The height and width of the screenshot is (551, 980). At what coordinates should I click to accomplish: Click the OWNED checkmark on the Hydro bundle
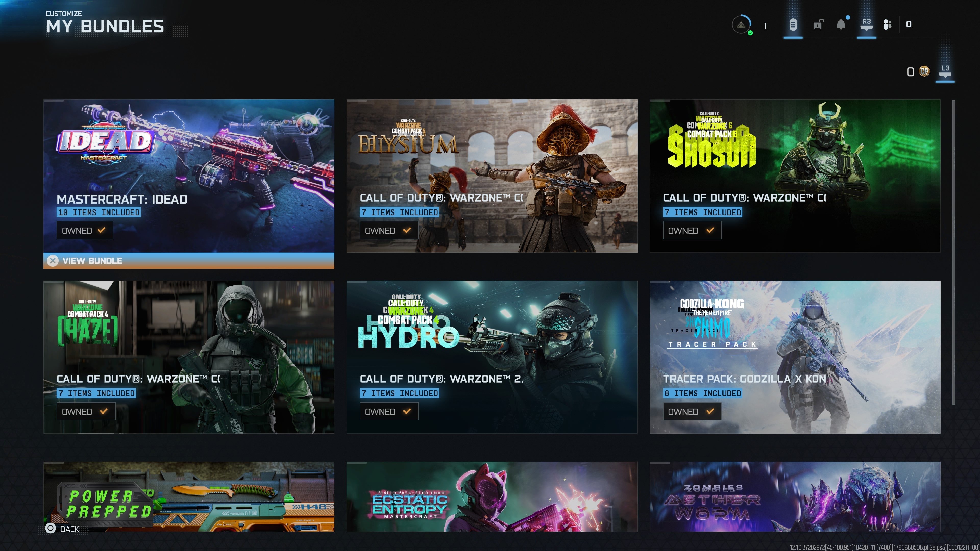[407, 411]
